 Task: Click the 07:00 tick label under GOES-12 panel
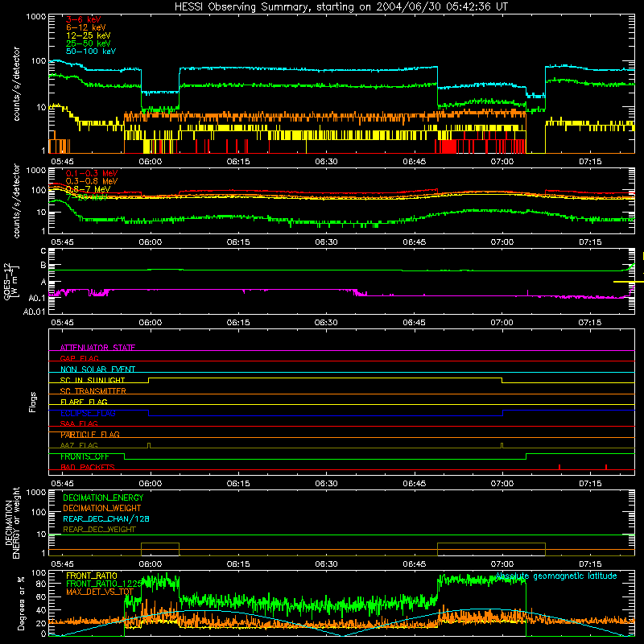(502, 323)
